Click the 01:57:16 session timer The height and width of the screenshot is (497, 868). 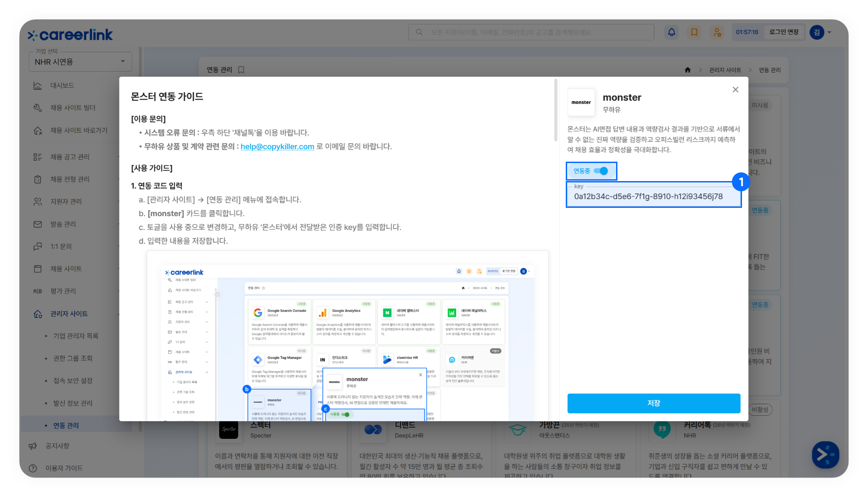747,32
